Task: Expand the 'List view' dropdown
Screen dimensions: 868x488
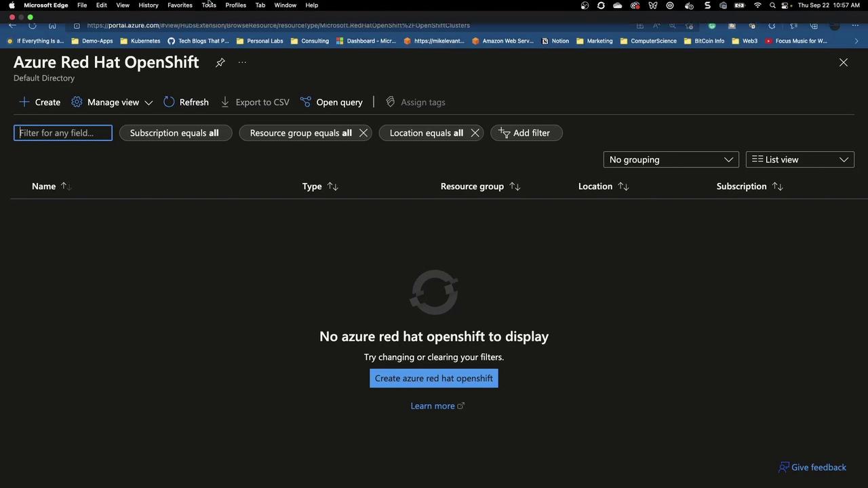Action: [800, 159]
